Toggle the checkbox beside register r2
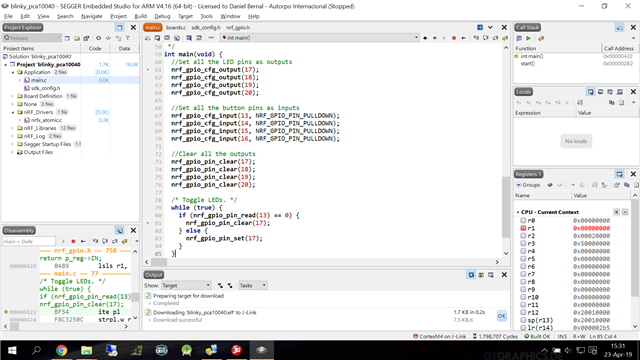 (523, 236)
